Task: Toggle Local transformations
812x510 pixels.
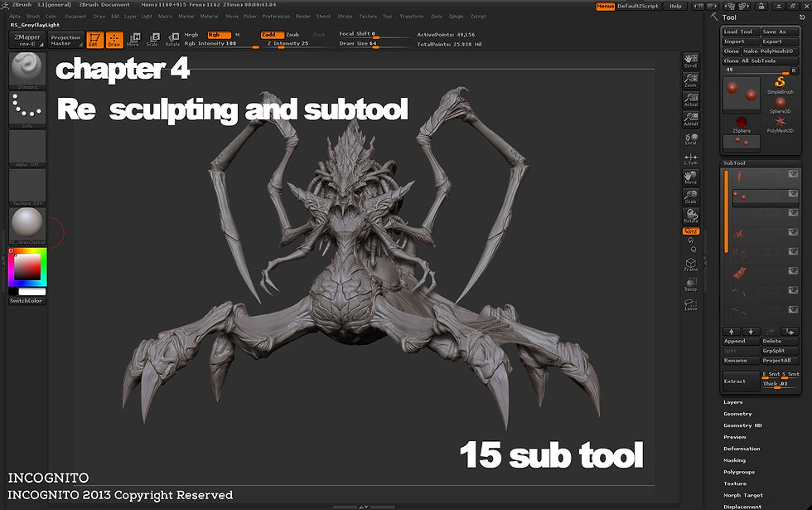Action: (x=691, y=139)
